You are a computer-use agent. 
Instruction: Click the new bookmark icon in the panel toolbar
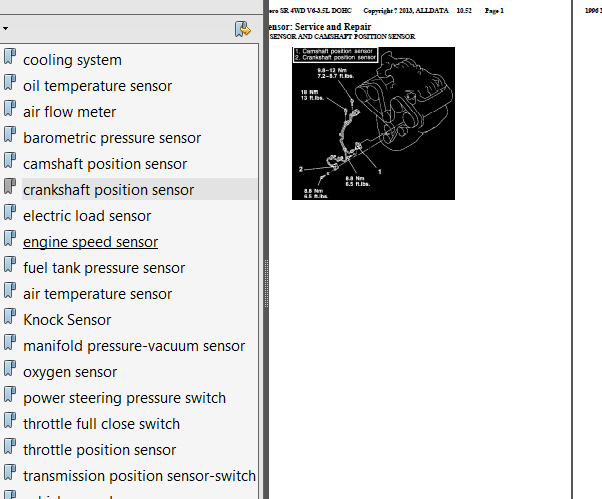point(243,29)
